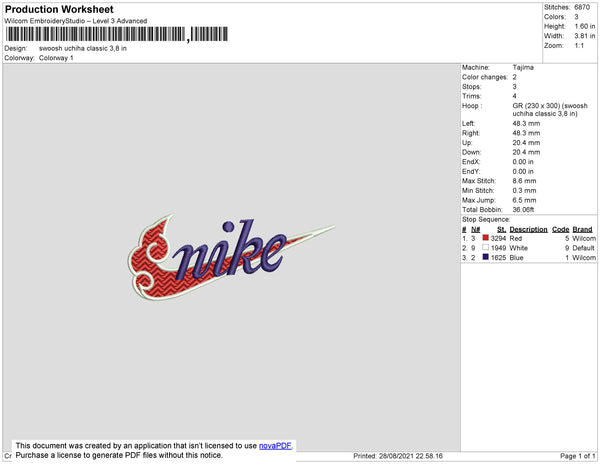Click the 'Trims:' label
The width and height of the screenshot is (600, 464).
tap(471, 96)
